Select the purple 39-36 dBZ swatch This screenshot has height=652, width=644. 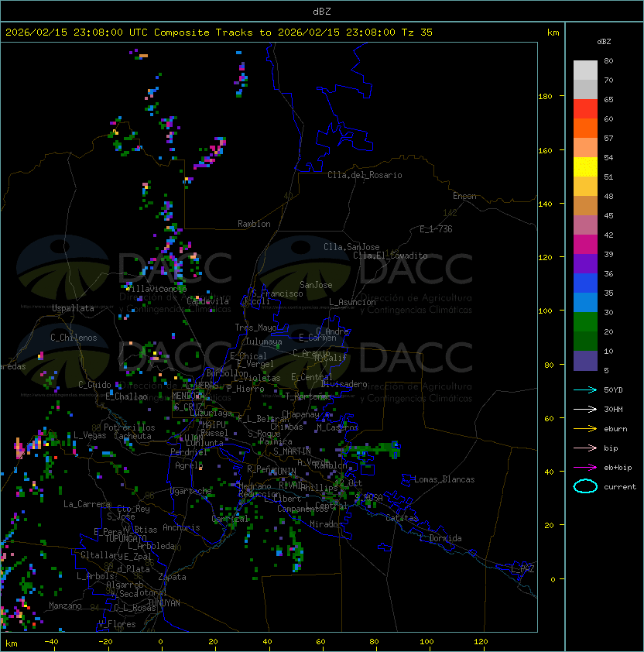[585, 263]
